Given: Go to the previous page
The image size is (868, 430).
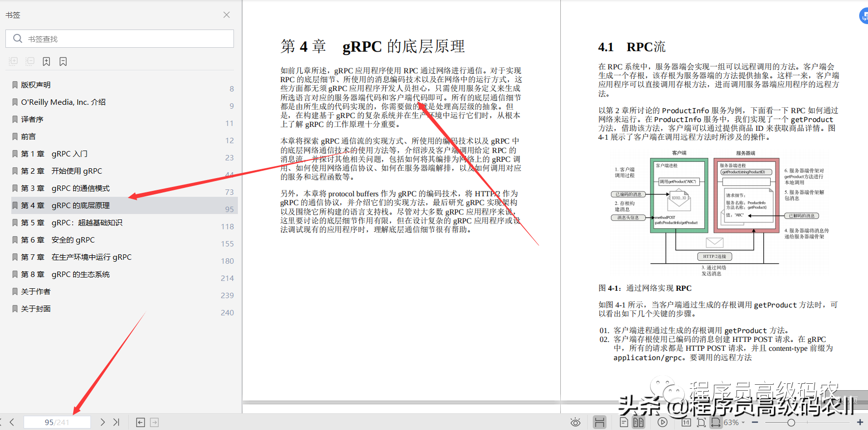Looking at the screenshot, I should tap(12, 422).
